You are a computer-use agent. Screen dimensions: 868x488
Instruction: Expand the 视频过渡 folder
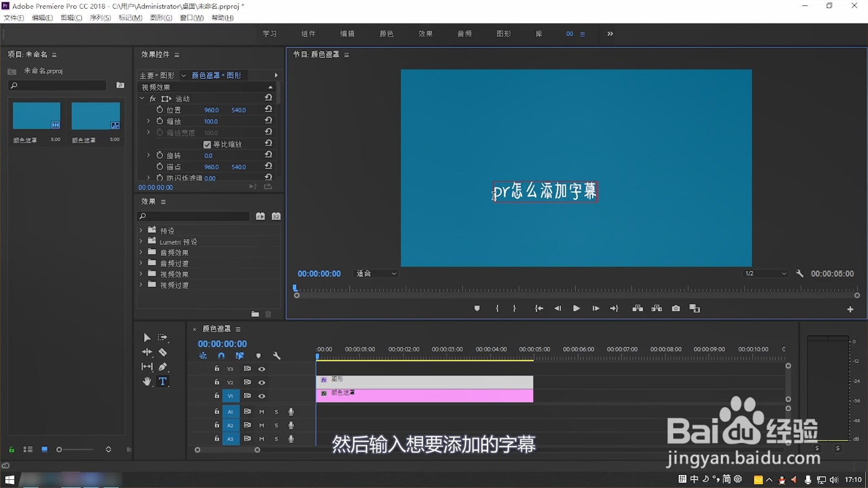141,285
